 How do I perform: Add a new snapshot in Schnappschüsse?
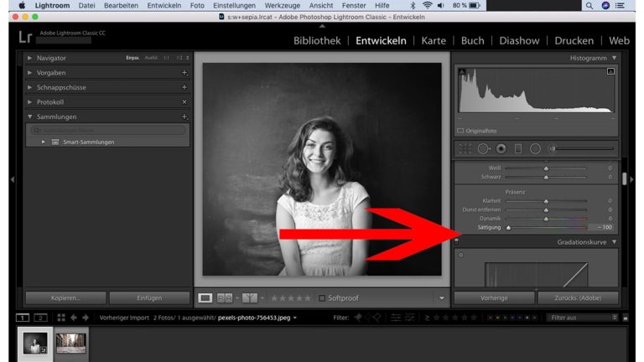[184, 87]
